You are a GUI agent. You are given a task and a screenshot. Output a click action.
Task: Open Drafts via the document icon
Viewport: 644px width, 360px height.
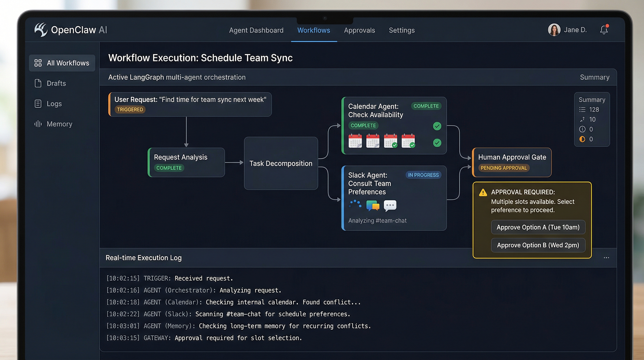click(x=38, y=83)
